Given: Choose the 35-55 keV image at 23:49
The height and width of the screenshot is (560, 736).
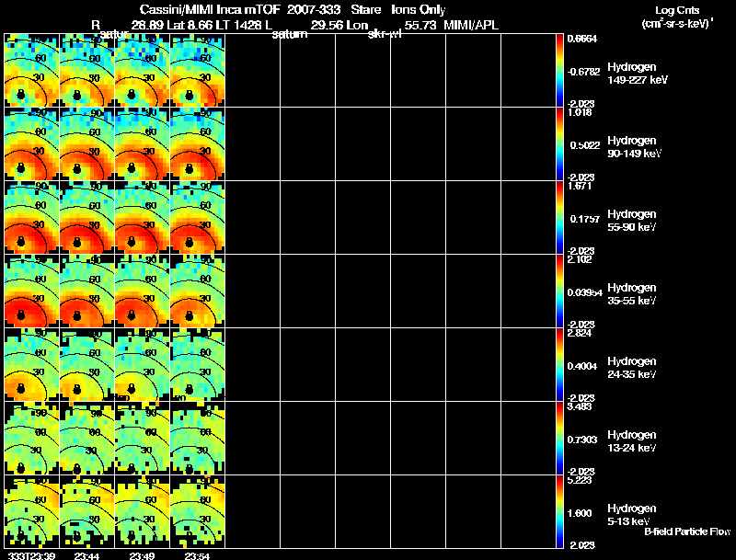Looking at the screenshot, I should click(x=143, y=291).
